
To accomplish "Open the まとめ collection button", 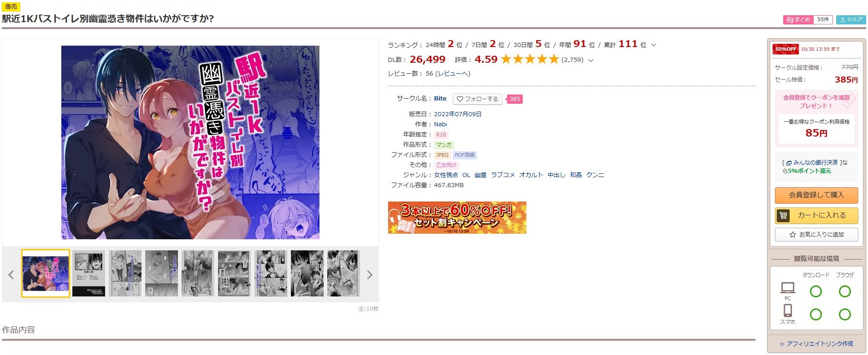I will (x=808, y=20).
